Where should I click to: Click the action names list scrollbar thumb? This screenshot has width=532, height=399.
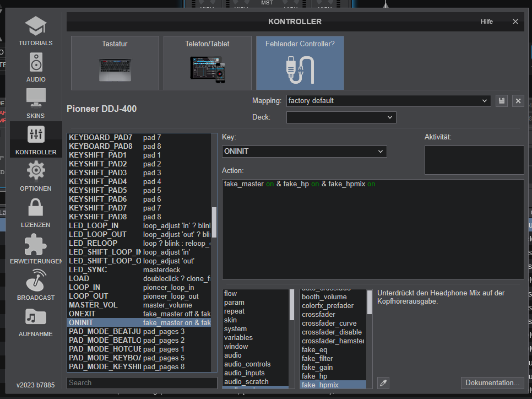(370, 302)
